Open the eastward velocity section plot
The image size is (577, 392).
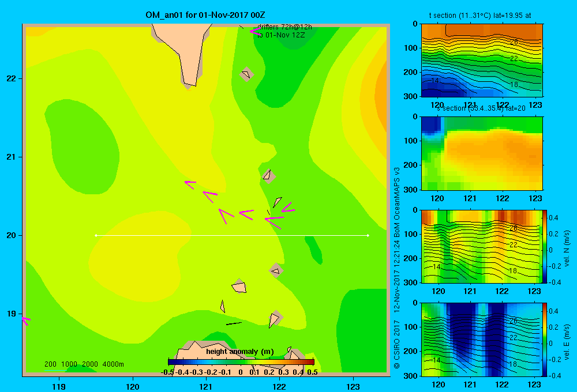click(482, 339)
